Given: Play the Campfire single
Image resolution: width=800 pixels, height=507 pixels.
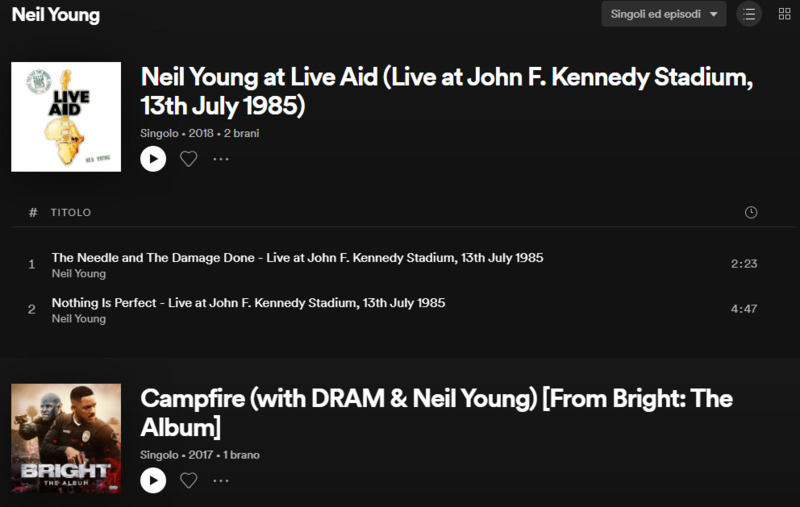Looking at the screenshot, I should click(153, 481).
